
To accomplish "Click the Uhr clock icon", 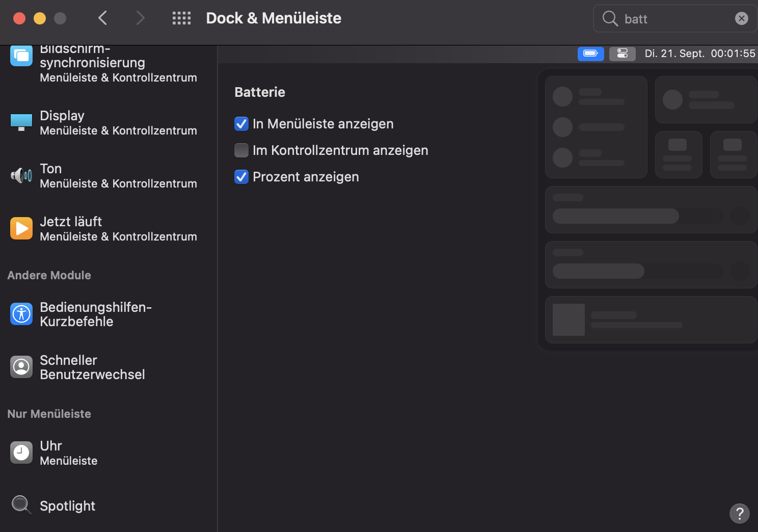I will tap(21, 453).
